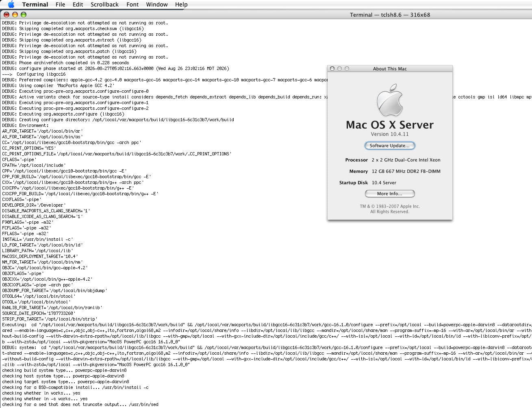Open the Scrollback menu
The image size is (532, 408).
pos(104,4)
